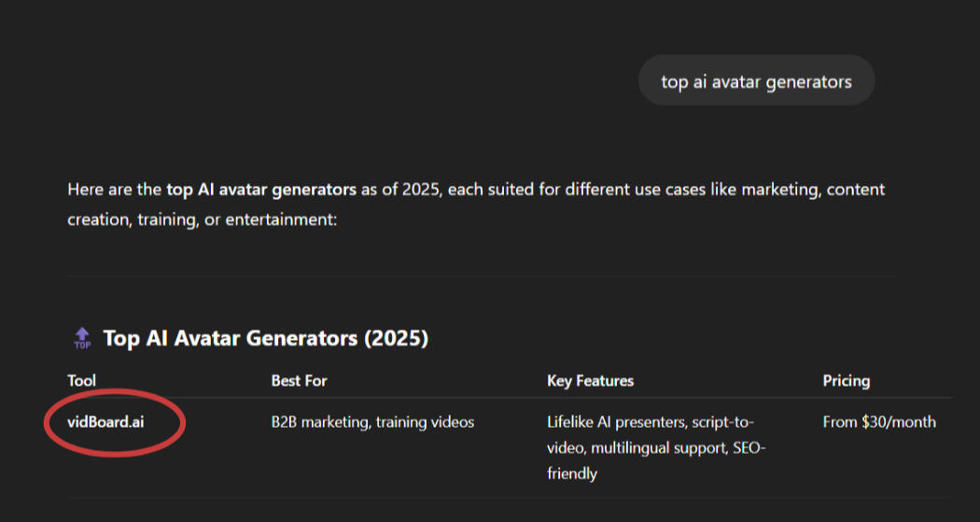Click the 'Best For' column header

point(299,381)
